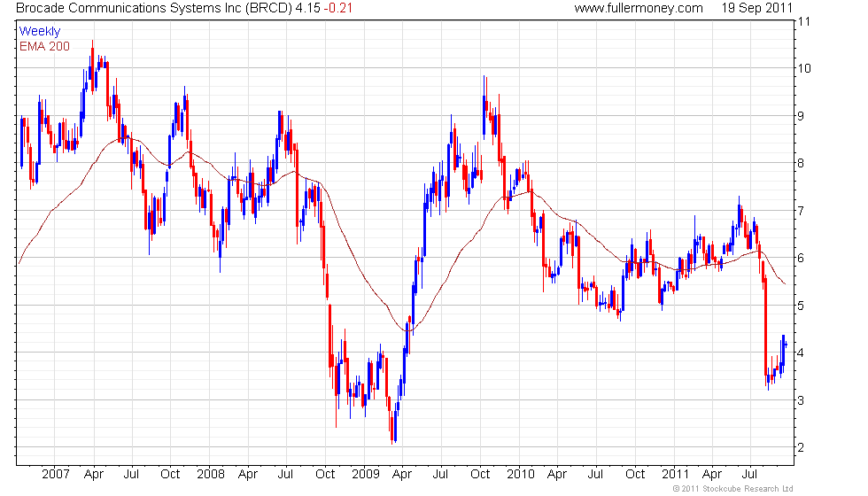Image resolution: width=868 pixels, height=496 pixels.
Task: Click the 2 price level on axis
Action: tap(802, 447)
